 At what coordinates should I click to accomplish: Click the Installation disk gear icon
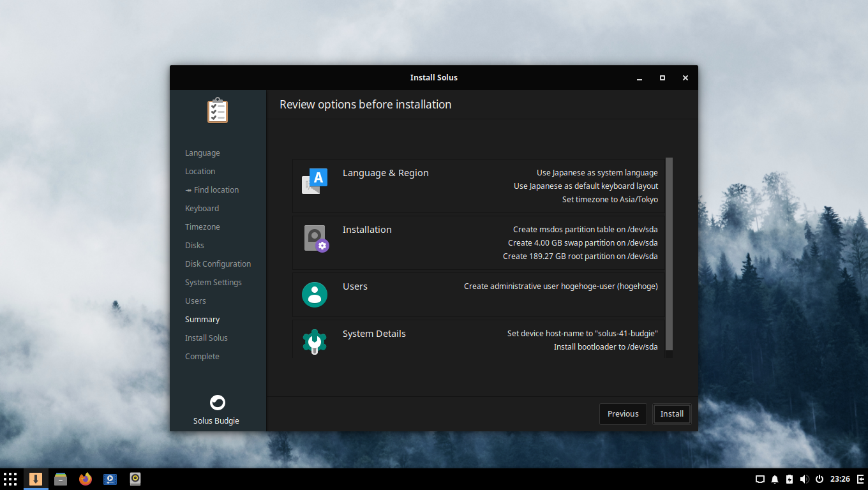[315, 239]
